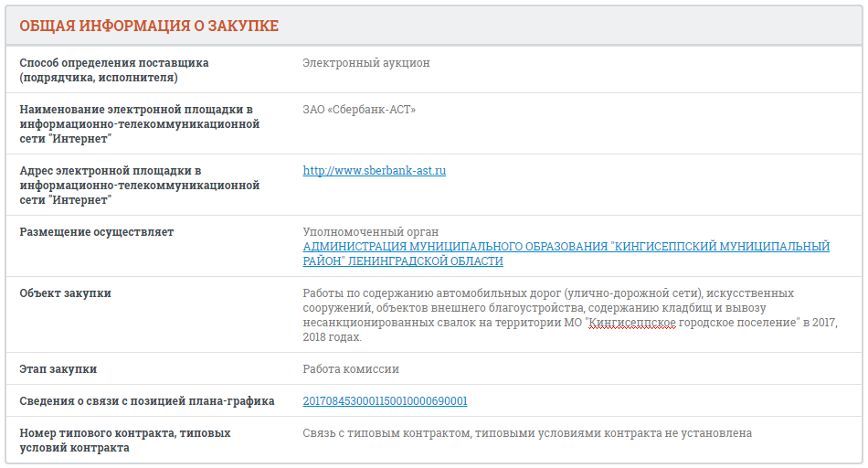Screen dimensions: 868x468
Task: Click the ЗАО «Сбербанк-АСТ» value
Action: [x=359, y=110]
